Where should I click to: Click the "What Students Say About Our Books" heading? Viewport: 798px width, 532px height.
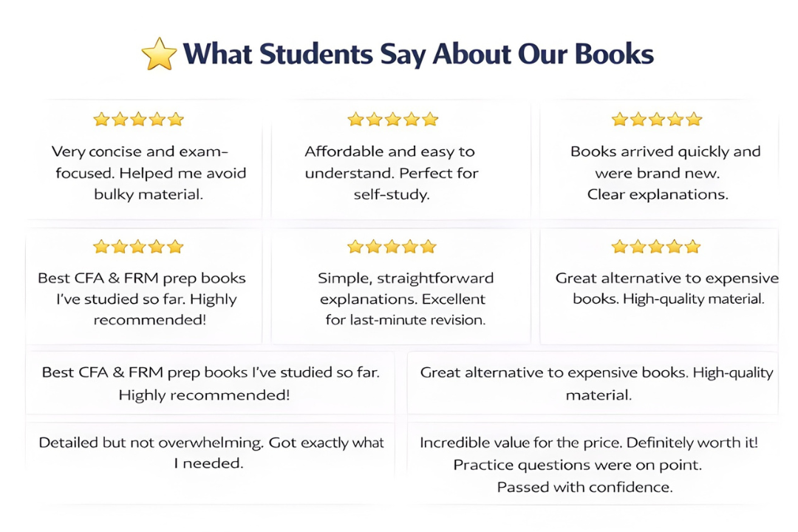(417, 55)
